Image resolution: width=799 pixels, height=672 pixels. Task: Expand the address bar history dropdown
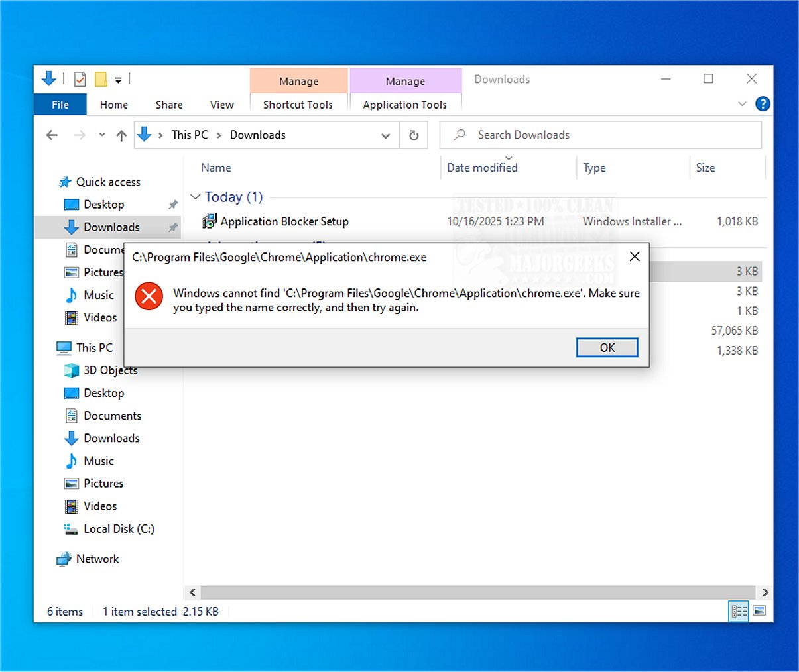coord(385,135)
